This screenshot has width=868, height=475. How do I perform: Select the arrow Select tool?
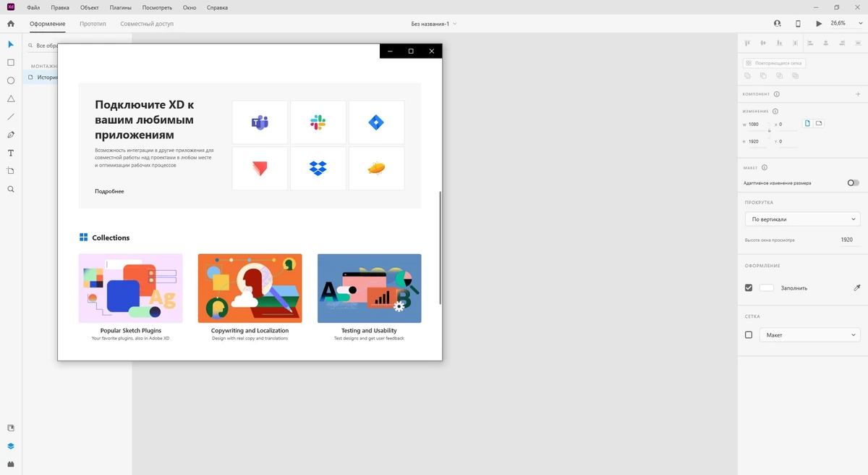pyautogui.click(x=11, y=45)
